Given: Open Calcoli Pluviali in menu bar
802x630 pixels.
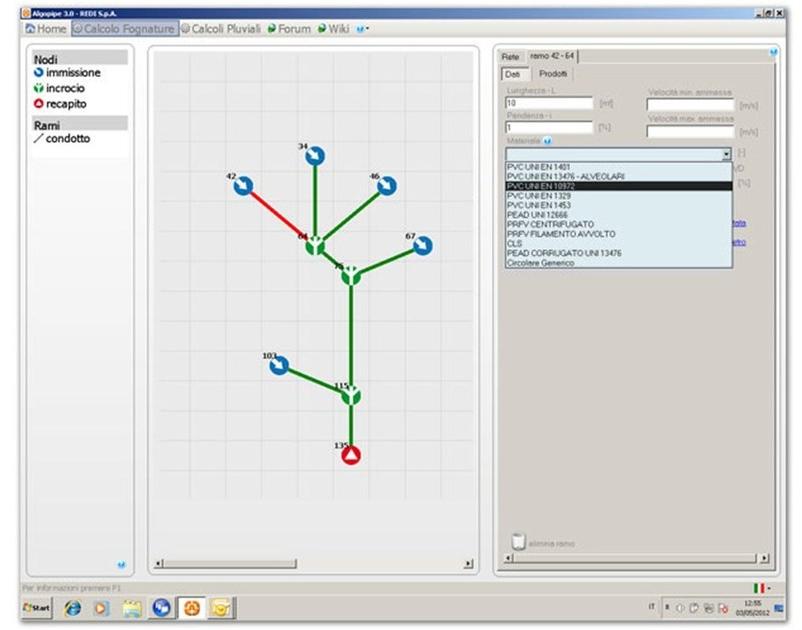Looking at the screenshot, I should [x=221, y=29].
